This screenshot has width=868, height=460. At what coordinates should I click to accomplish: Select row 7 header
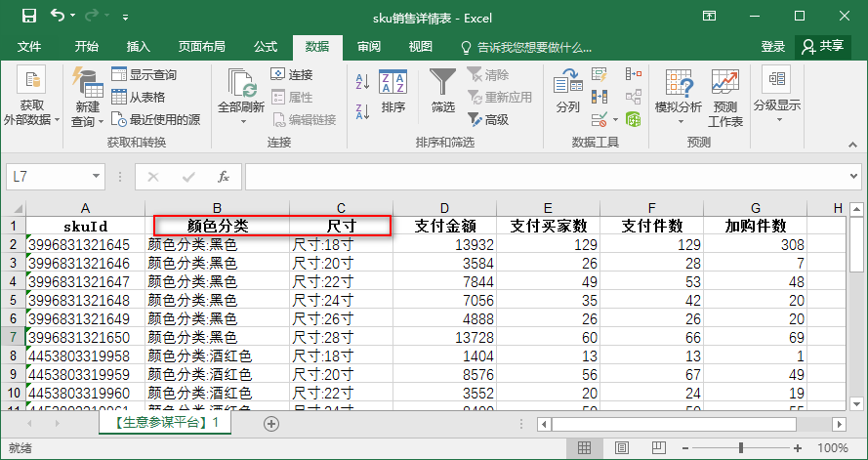[13, 337]
